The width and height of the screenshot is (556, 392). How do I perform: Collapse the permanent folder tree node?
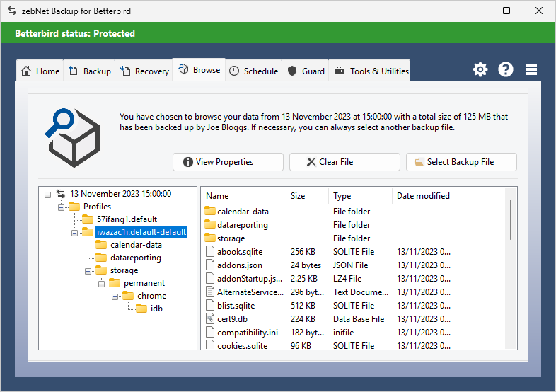click(x=101, y=283)
